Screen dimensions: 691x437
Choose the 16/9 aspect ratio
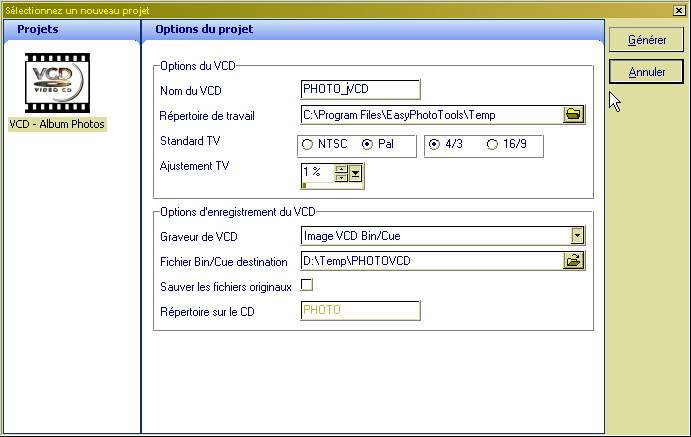pyautogui.click(x=492, y=144)
